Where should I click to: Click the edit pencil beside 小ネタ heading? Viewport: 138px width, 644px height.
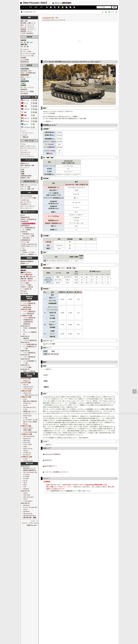[48, 441]
